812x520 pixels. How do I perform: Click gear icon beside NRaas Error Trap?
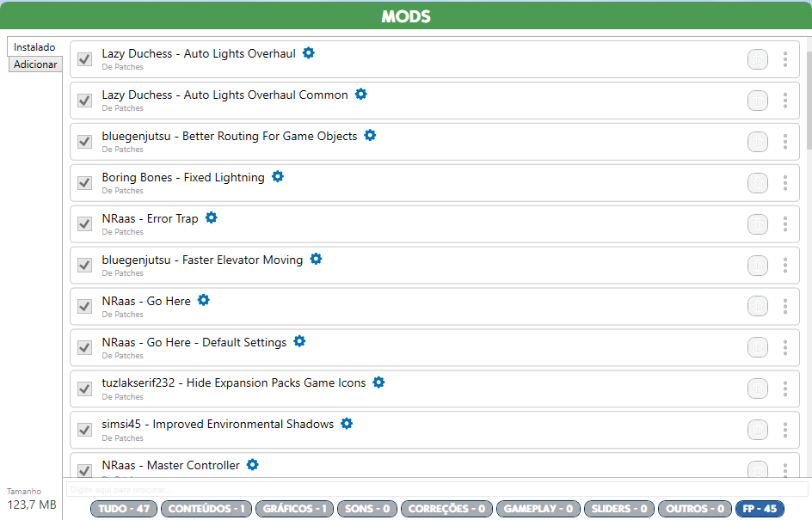pos(211,218)
